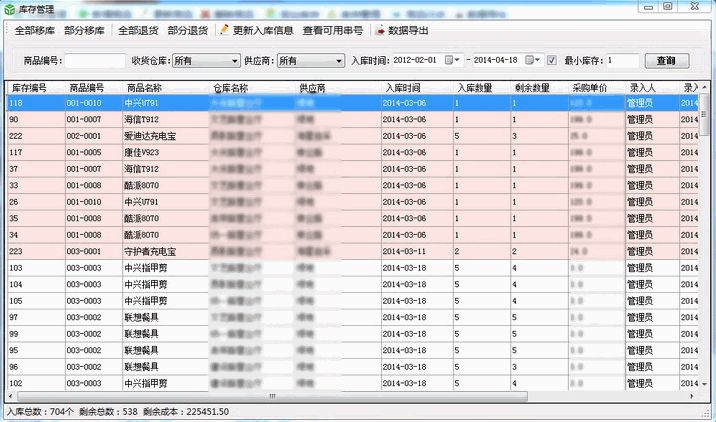Click the 最小库存 value field
Image resolution: width=716 pixels, height=422 pixels.
pos(620,61)
